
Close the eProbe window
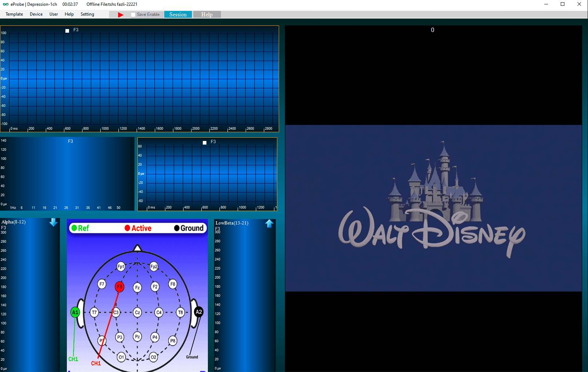pos(579,4)
